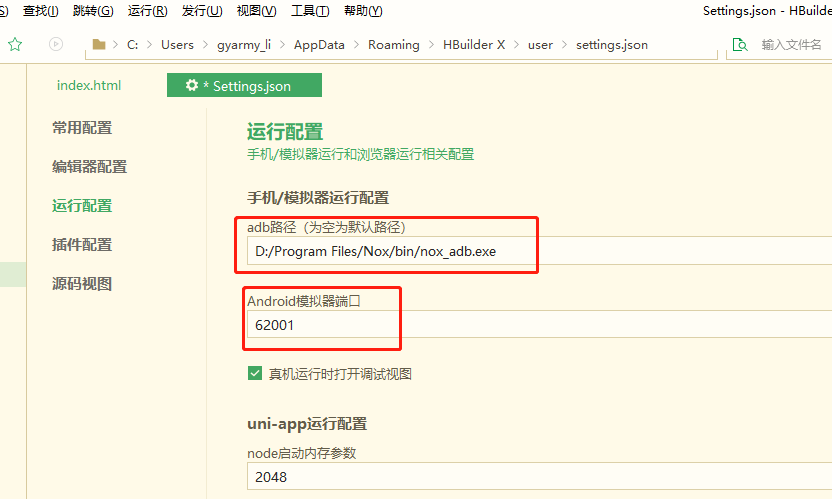Click the gear icon on Settings.json tab

click(192, 85)
